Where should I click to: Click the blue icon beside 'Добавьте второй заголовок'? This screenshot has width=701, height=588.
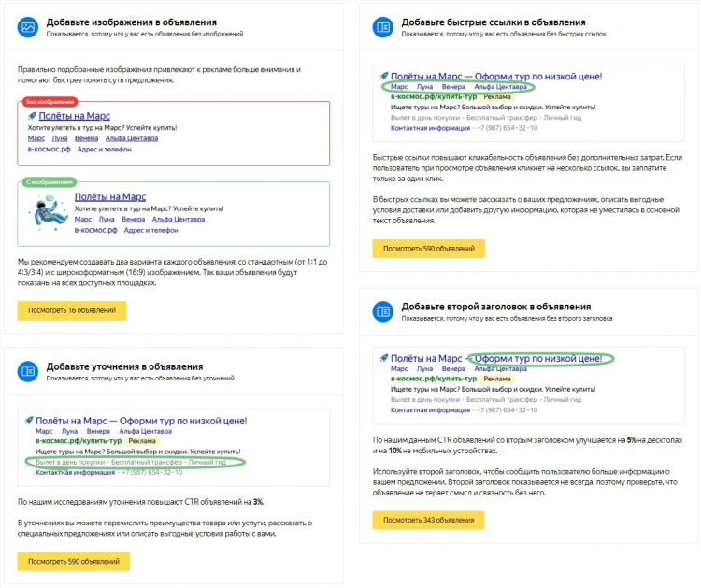(382, 311)
